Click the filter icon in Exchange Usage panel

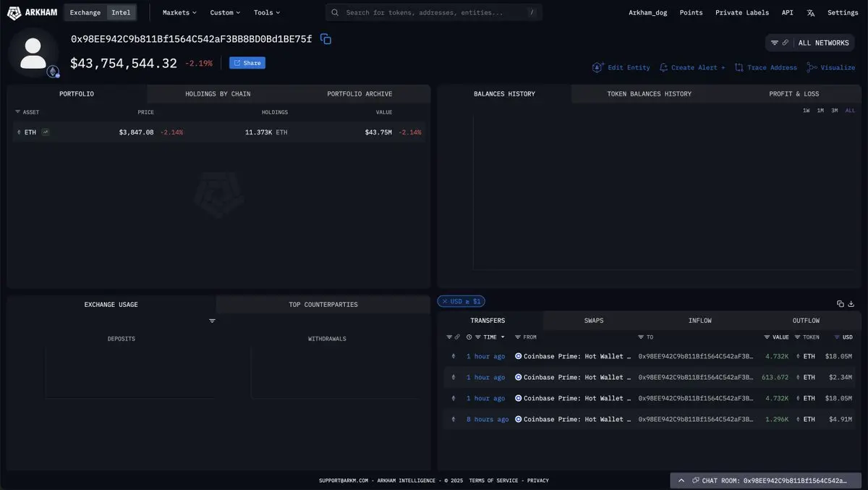(x=212, y=321)
